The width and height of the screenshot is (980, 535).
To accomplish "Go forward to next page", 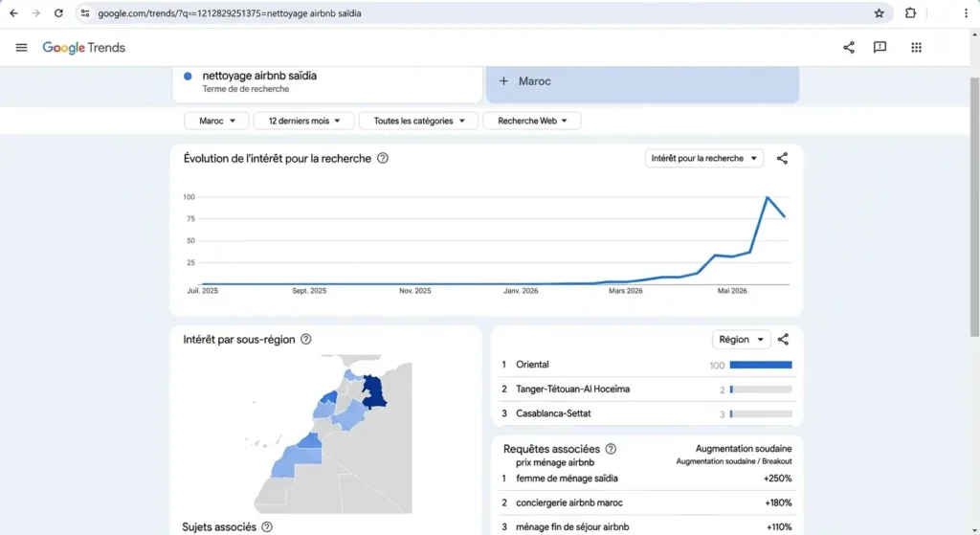I will 35,13.
